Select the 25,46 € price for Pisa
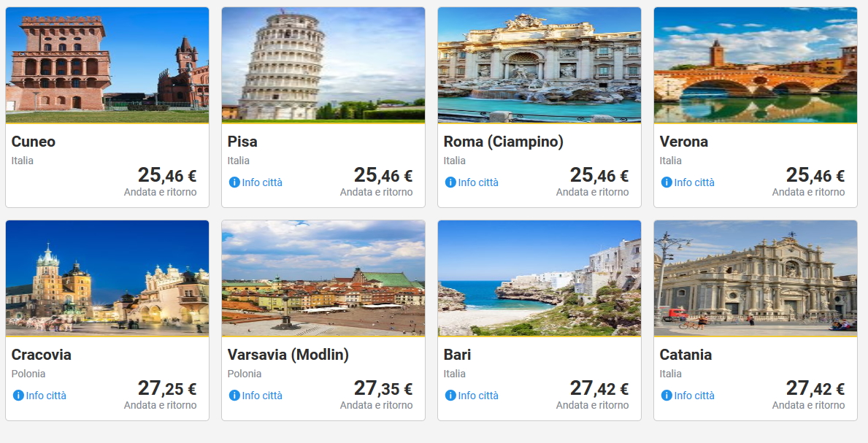Viewport: 868px width, 443px height. (383, 175)
